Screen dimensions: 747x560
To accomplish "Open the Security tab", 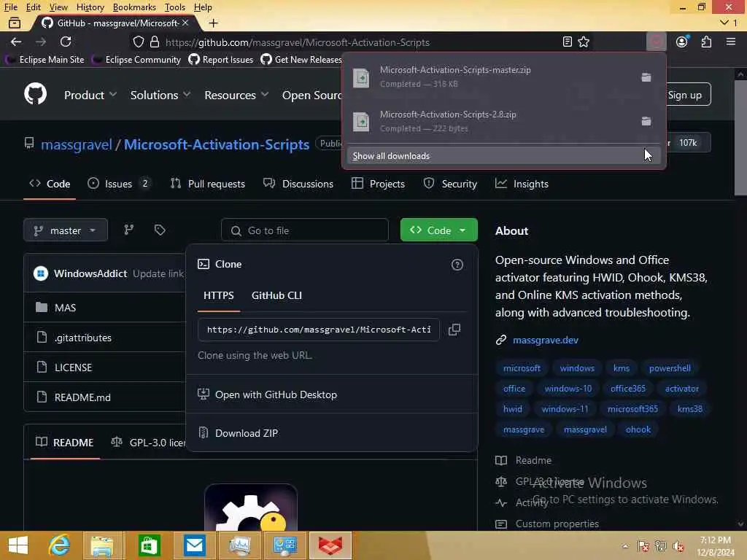I will click(x=450, y=184).
